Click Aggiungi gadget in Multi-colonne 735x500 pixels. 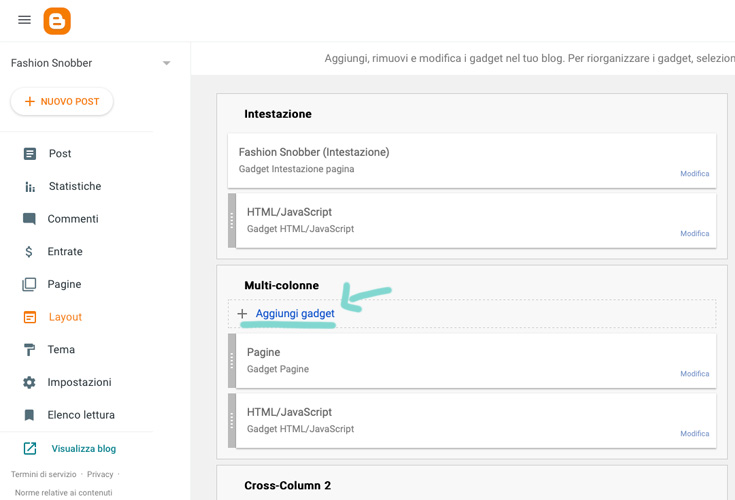pyautogui.click(x=295, y=313)
